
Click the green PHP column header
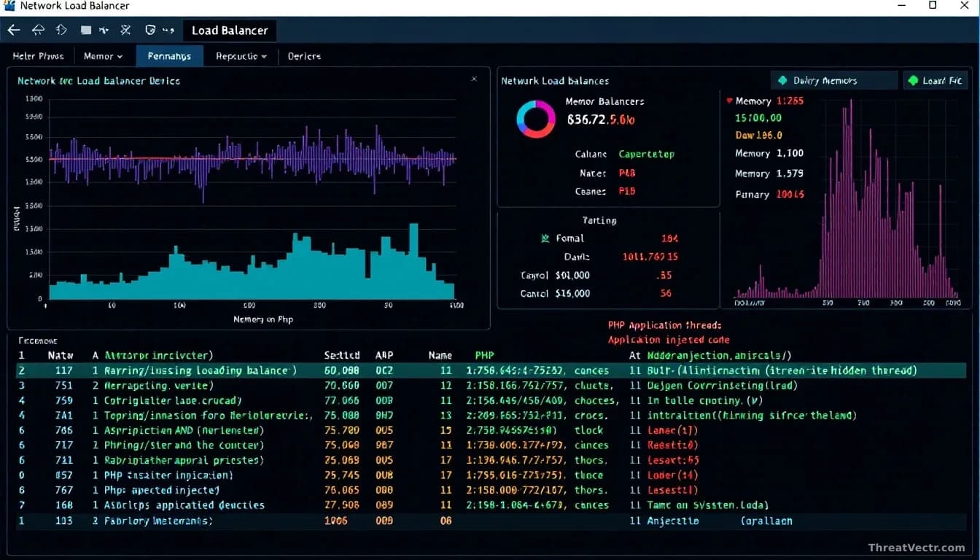point(484,355)
